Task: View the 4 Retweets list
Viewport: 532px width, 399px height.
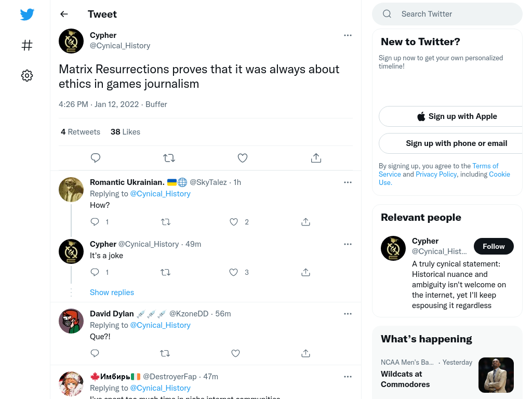Action: 81,132
